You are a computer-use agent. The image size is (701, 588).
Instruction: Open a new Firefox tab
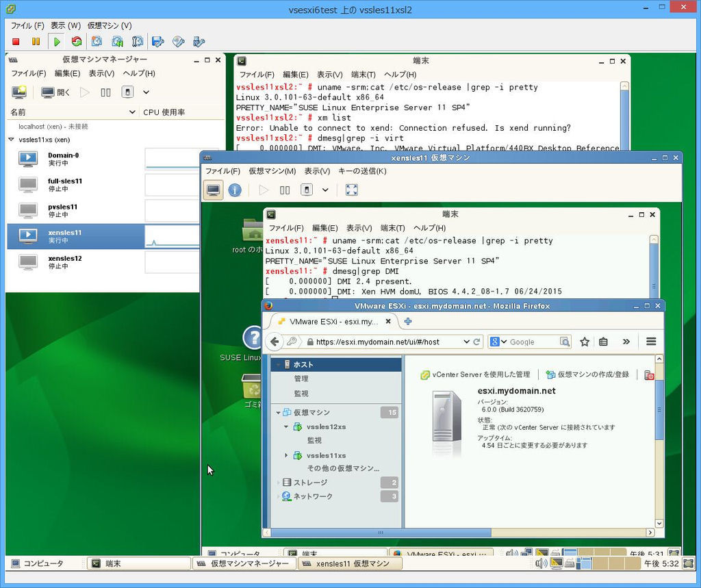pos(408,322)
